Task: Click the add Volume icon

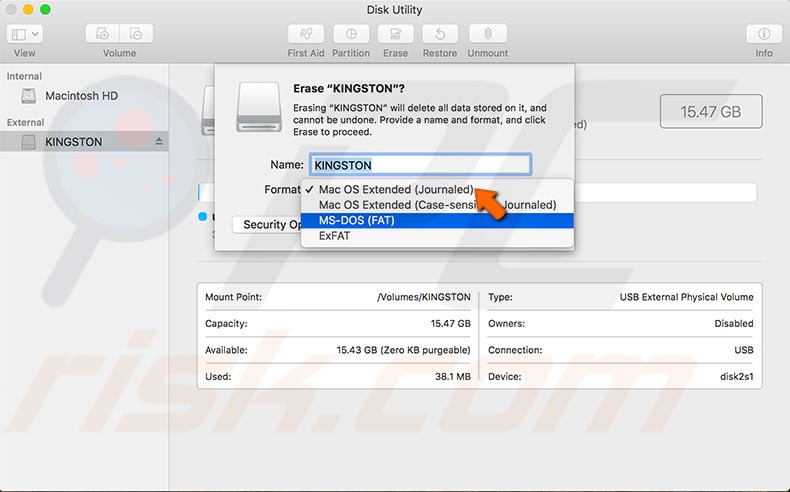Action: point(103,34)
